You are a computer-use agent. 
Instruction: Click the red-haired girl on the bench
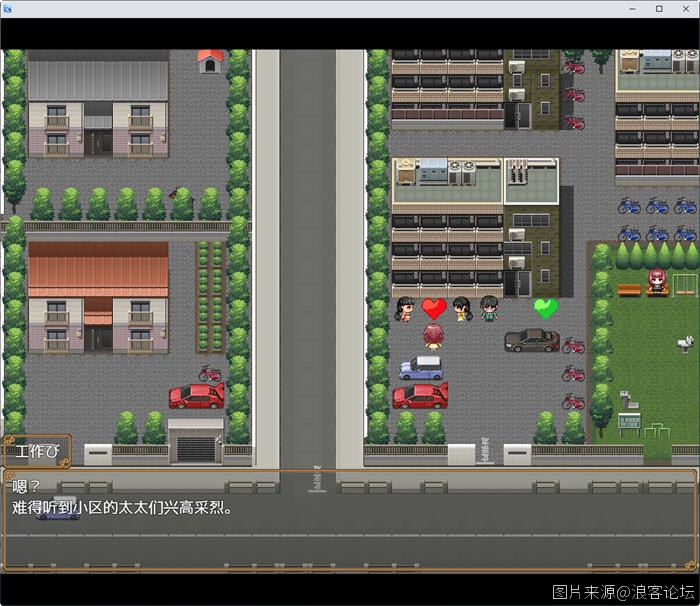pyautogui.click(x=656, y=281)
